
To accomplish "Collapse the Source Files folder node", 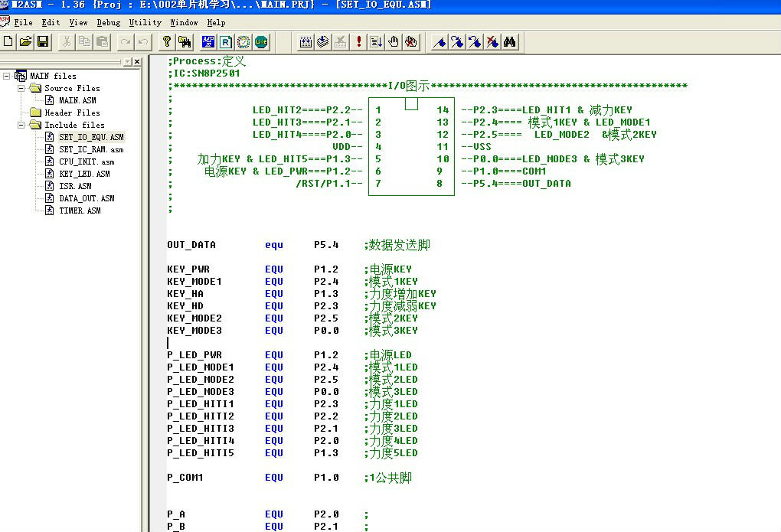I will [x=21, y=88].
